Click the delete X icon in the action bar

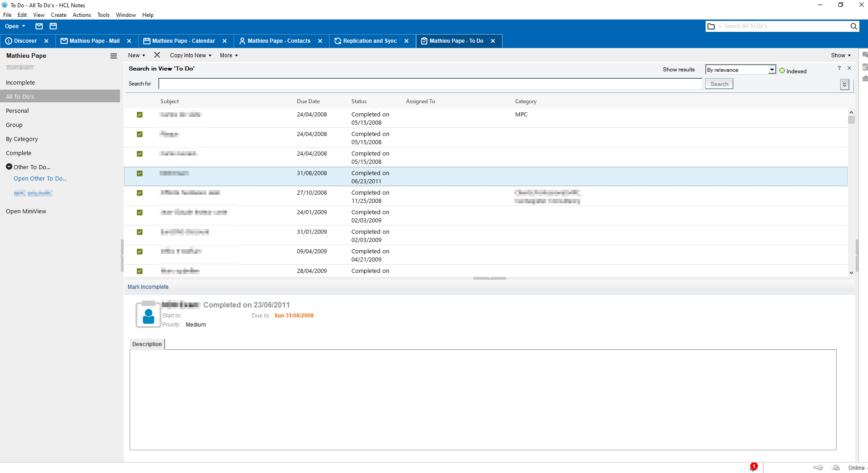click(x=157, y=55)
